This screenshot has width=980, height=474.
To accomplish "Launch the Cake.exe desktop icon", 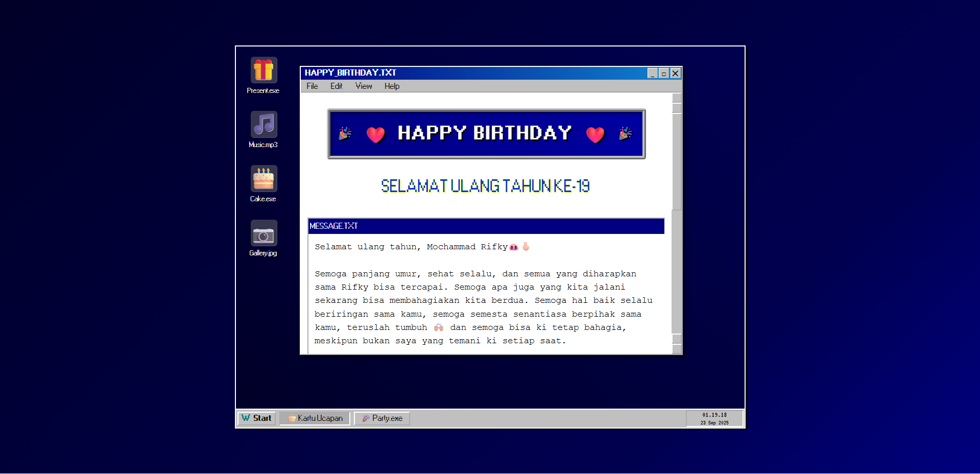I will 264,178.
